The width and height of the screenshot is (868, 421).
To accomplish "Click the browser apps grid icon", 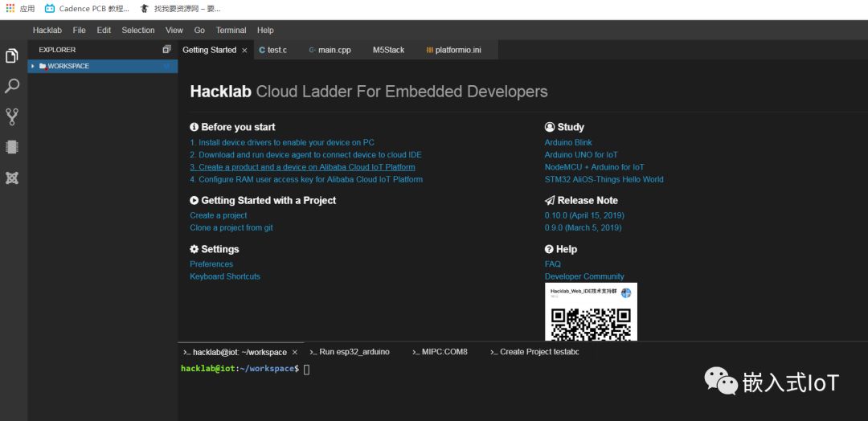I will point(10,8).
